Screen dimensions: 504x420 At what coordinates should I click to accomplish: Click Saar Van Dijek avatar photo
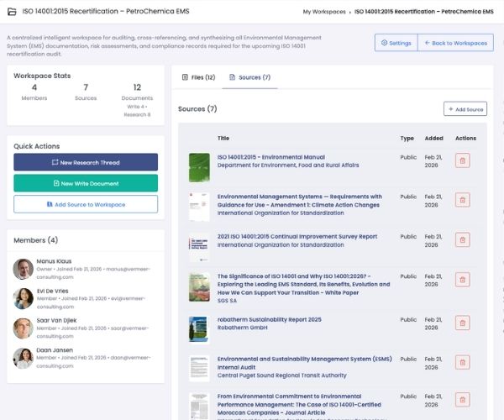pos(24,328)
